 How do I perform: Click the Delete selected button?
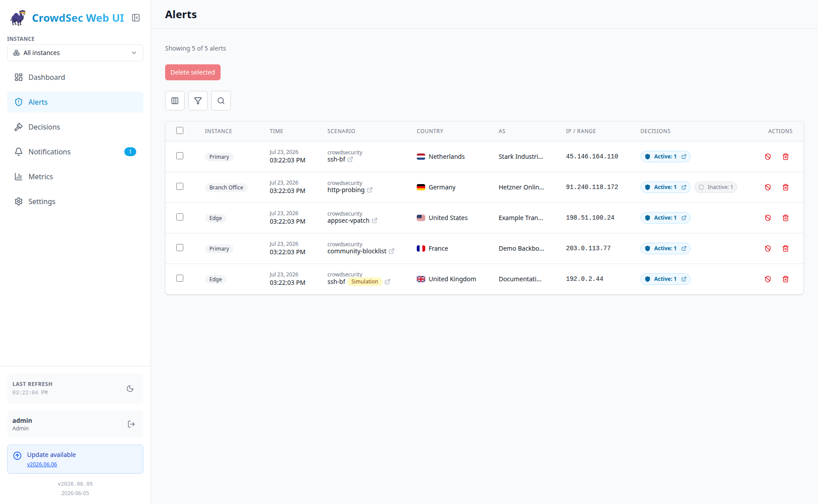tap(193, 72)
